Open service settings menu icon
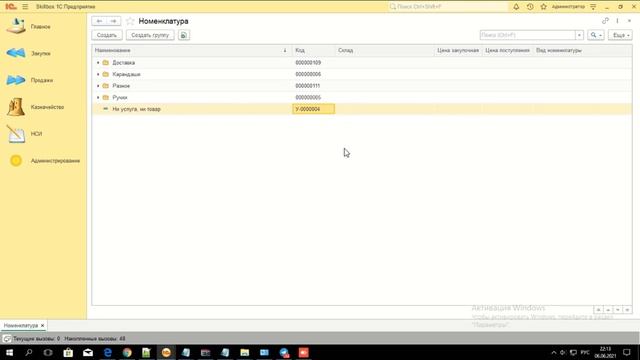The image size is (640, 360). point(593,7)
